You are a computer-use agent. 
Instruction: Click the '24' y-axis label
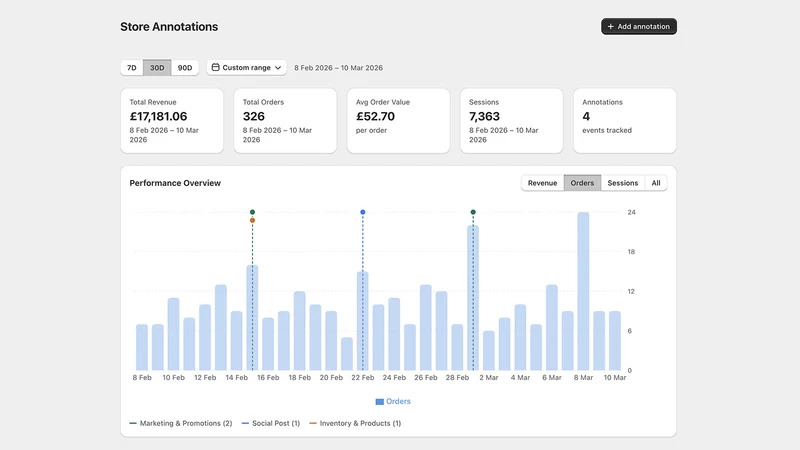(x=632, y=212)
